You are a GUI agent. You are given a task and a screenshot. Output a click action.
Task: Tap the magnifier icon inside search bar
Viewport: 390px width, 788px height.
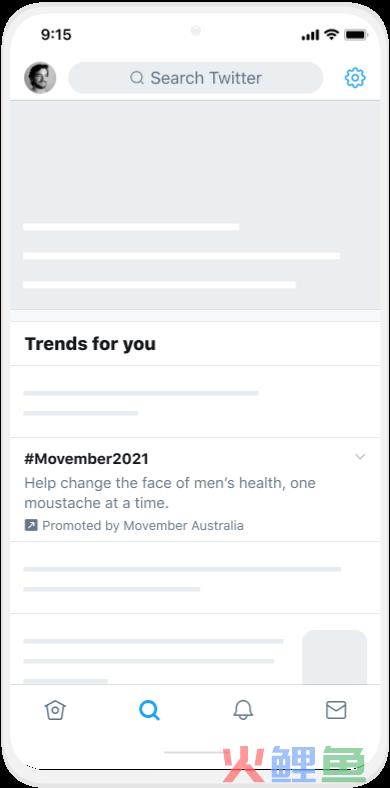click(x=137, y=78)
